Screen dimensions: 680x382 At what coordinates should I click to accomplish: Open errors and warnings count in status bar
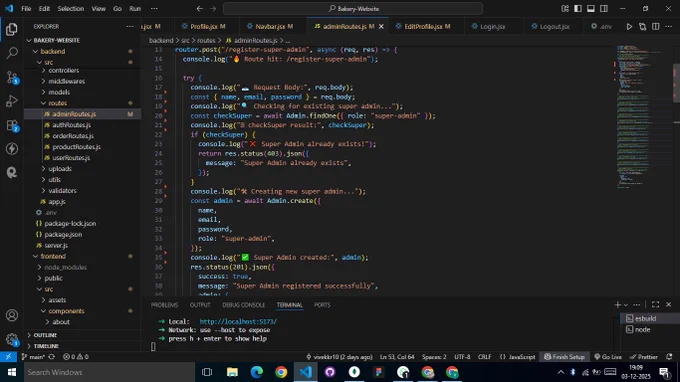pyautogui.click(x=76, y=357)
